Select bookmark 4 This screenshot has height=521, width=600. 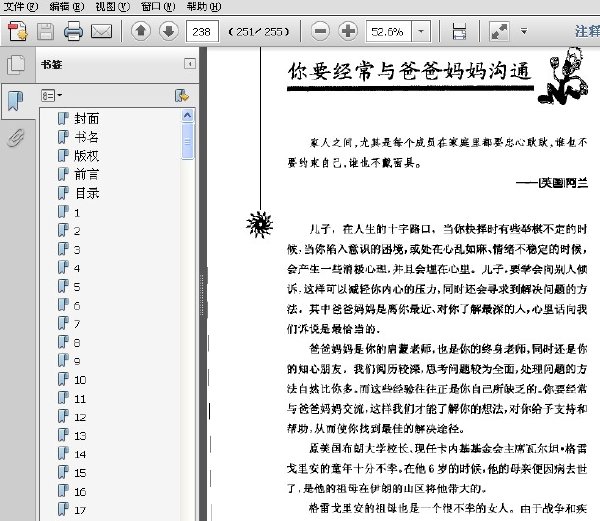pos(77,268)
